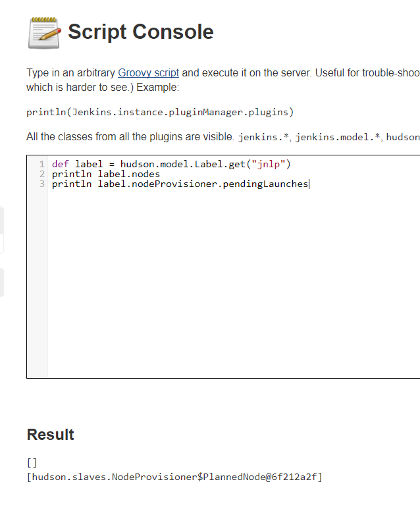This screenshot has height=513, width=420.
Task: Click the Script Console notepad icon
Action: click(x=44, y=33)
